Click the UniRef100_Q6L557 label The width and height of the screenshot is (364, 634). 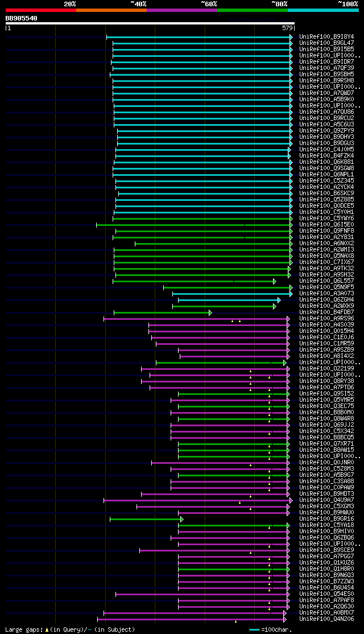(x=326, y=281)
